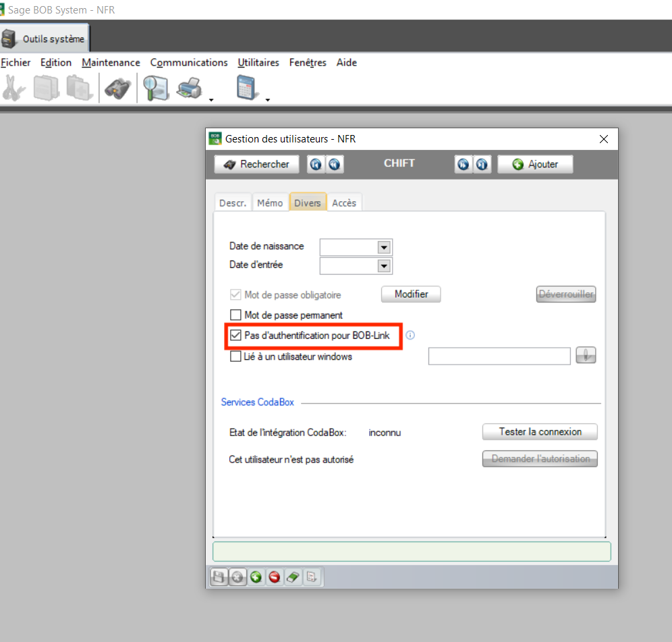The height and width of the screenshot is (642, 672).
Task: Select the Divers tab
Action: 308,203
